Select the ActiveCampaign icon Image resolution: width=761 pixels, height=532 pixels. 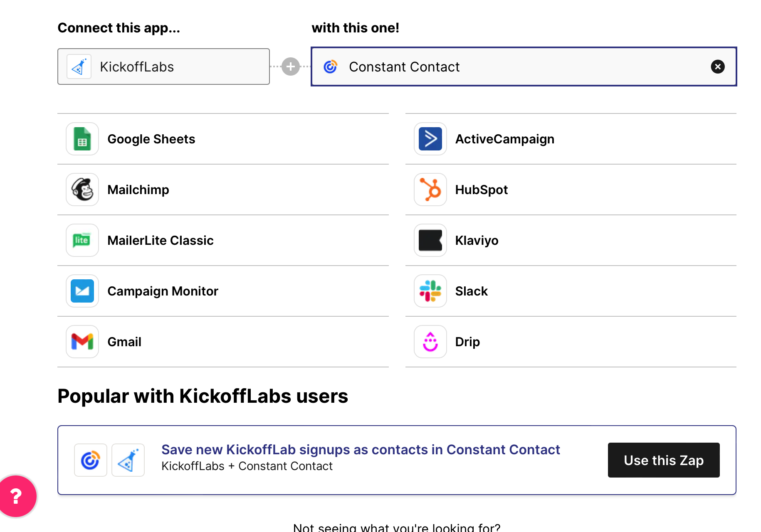[x=430, y=139]
